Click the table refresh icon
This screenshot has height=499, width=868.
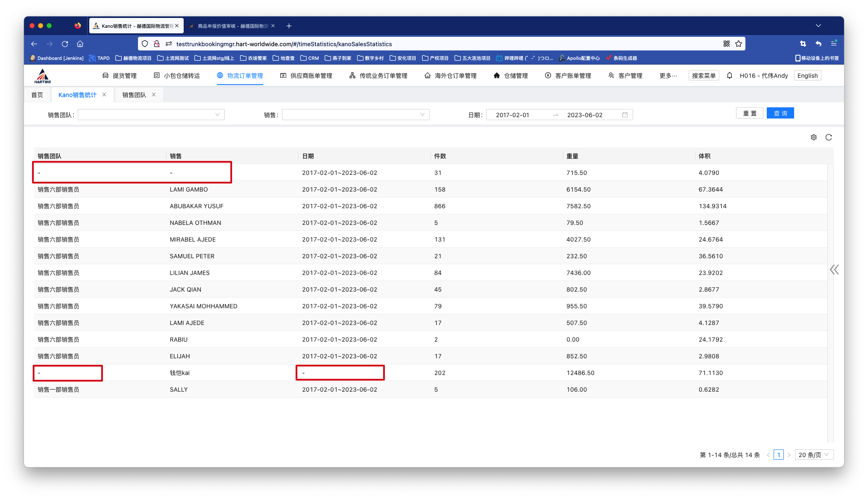[x=829, y=137]
